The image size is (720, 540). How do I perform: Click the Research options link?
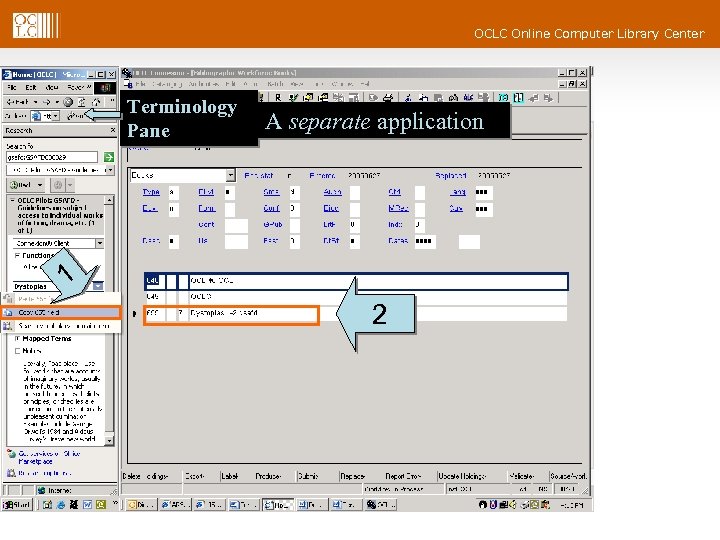(45, 473)
